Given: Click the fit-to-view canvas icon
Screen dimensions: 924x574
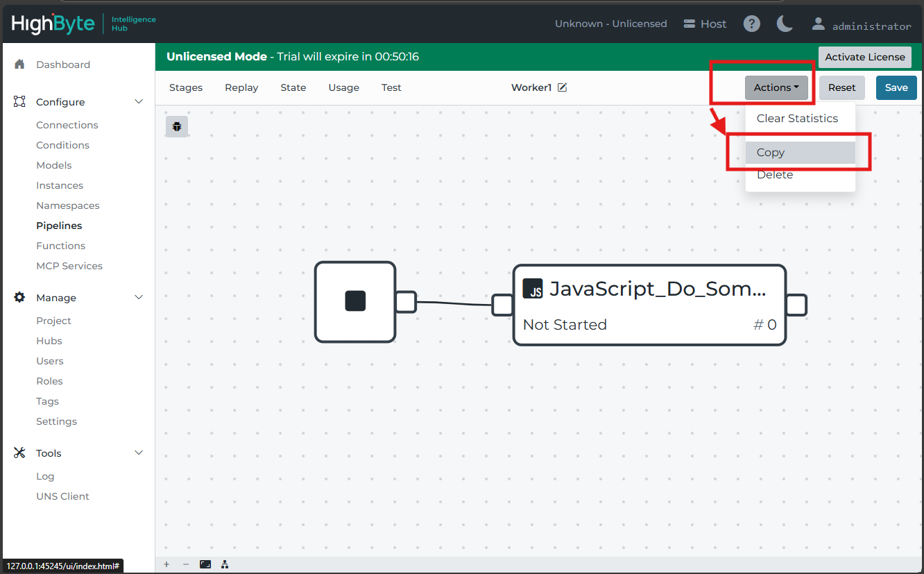Looking at the screenshot, I should pyautogui.click(x=205, y=564).
